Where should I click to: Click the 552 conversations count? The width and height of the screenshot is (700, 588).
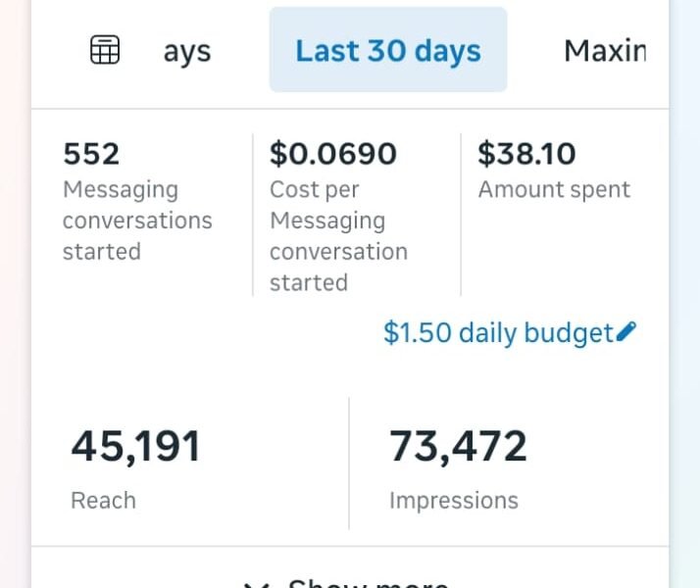[x=91, y=154]
